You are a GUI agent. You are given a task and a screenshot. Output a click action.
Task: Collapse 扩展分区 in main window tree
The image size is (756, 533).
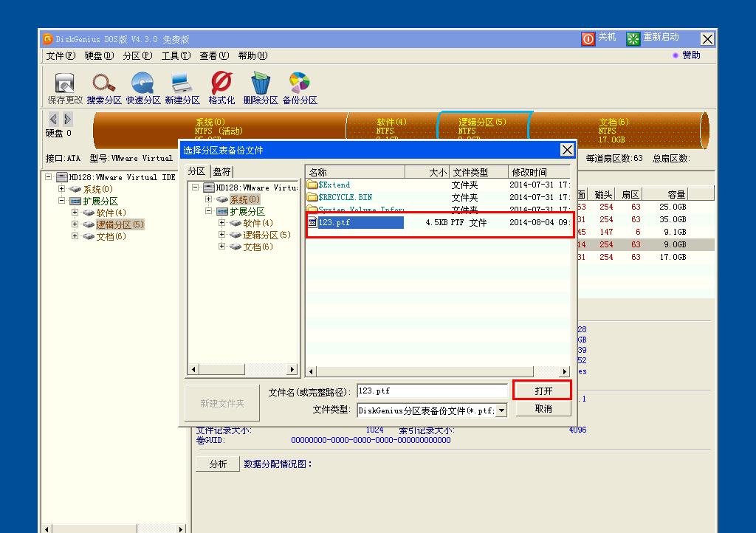61,201
